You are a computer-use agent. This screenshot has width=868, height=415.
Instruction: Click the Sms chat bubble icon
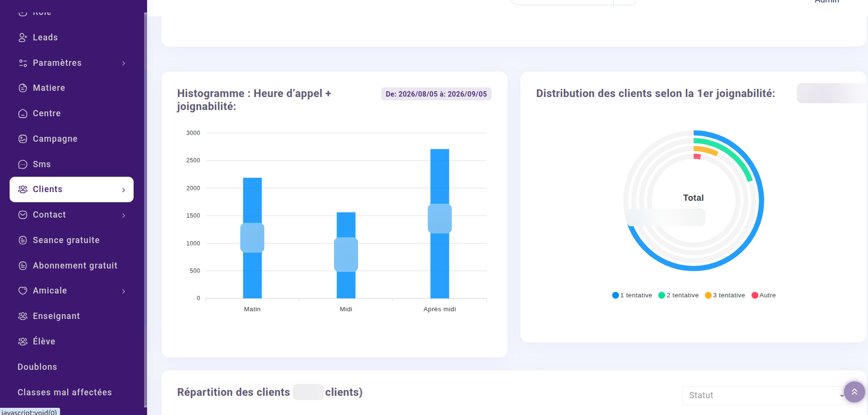pos(23,164)
